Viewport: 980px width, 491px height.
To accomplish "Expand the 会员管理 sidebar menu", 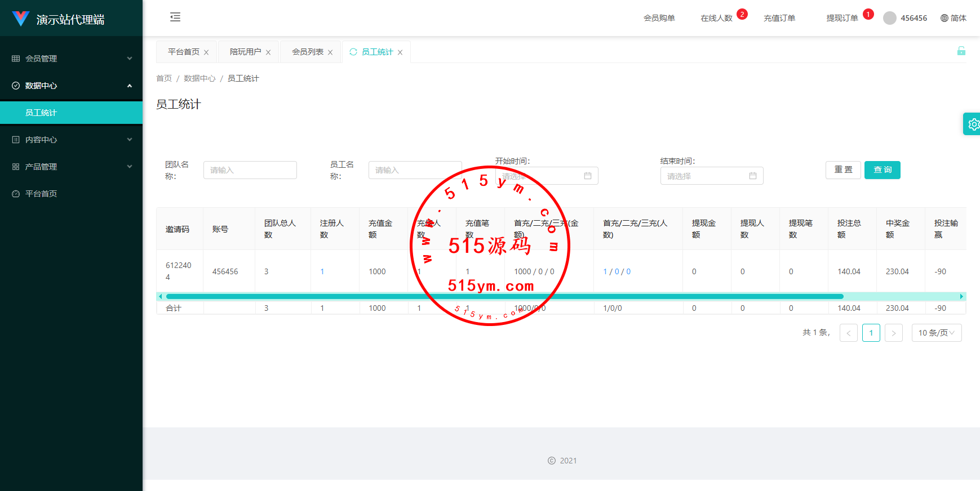I will point(71,59).
